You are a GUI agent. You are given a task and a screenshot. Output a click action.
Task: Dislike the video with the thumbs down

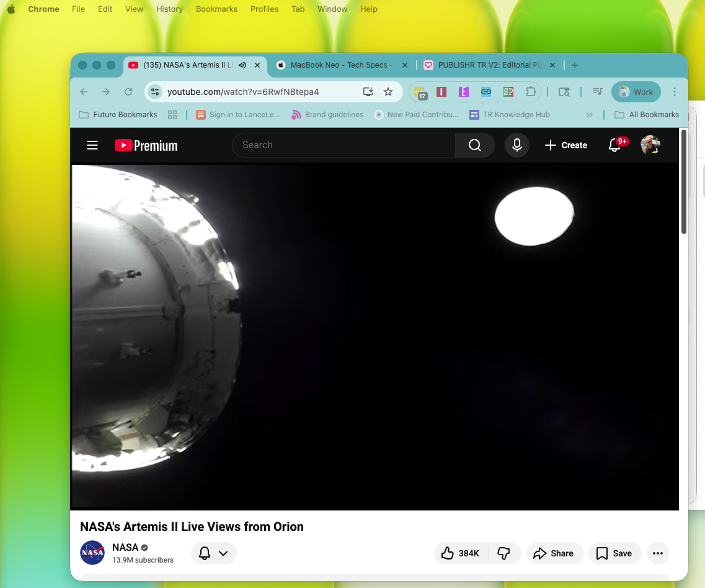point(503,553)
